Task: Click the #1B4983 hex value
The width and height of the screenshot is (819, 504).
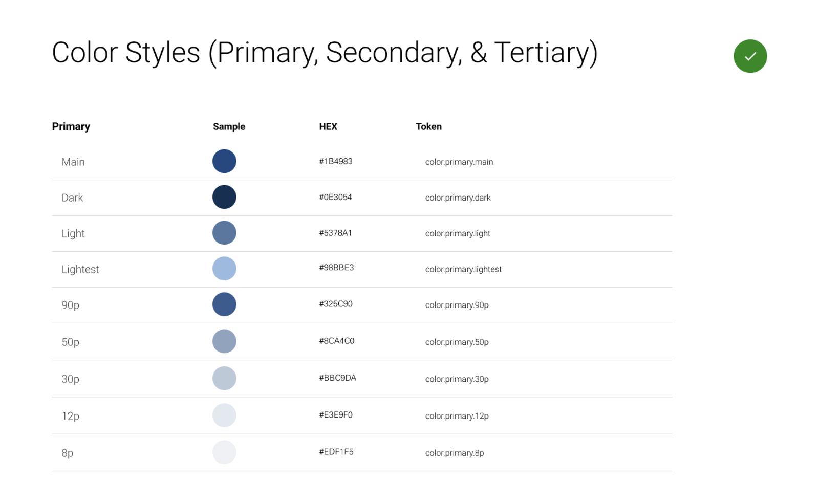Action: coord(336,162)
